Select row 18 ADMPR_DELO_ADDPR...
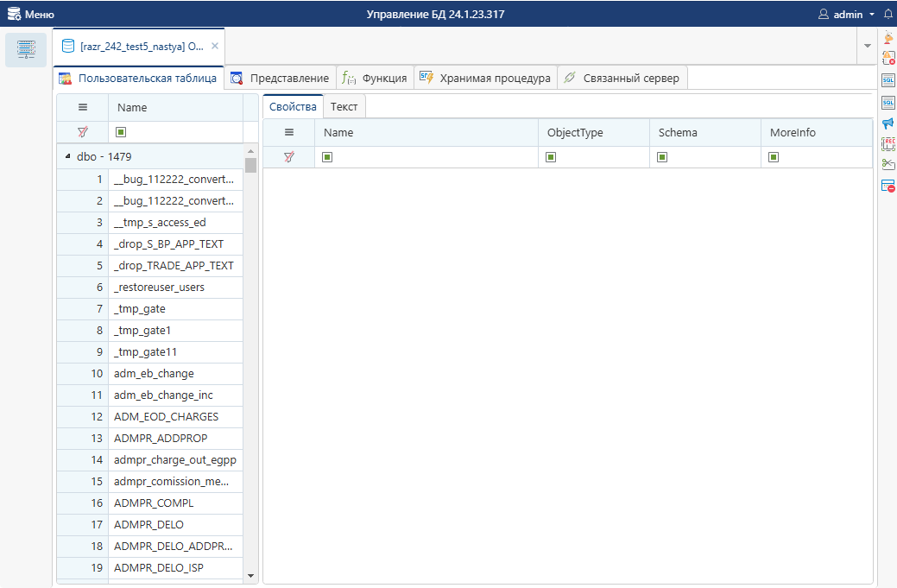 click(x=150, y=547)
